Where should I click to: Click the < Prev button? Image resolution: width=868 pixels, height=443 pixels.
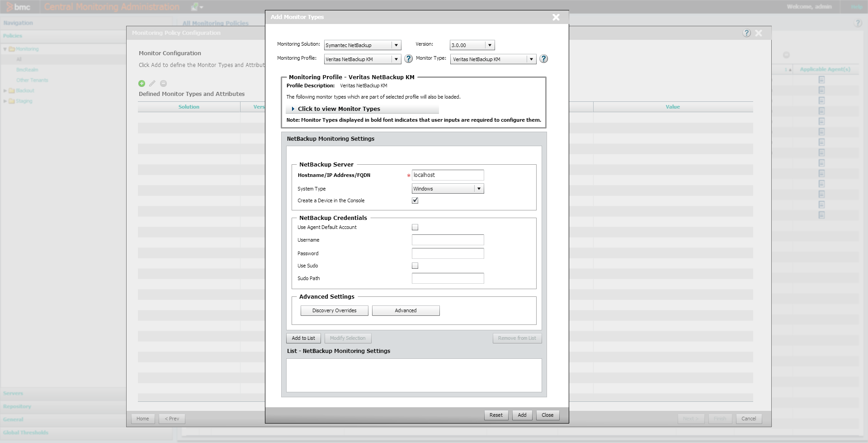[172, 419]
